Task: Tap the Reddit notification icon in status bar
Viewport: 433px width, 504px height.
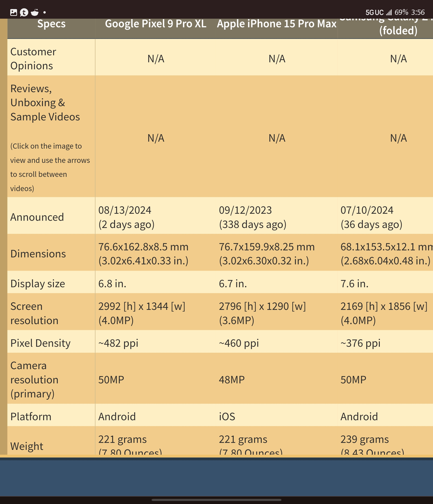Action: click(x=35, y=12)
